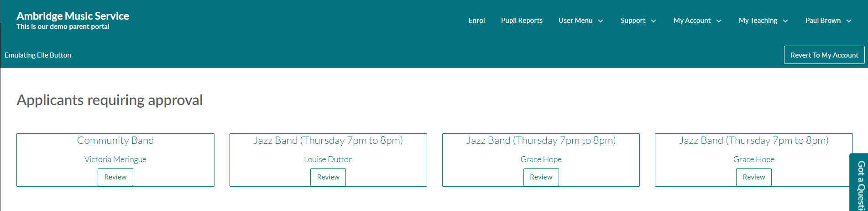Click the My Teaching chevron arrow
868x211 pixels.
pos(785,21)
